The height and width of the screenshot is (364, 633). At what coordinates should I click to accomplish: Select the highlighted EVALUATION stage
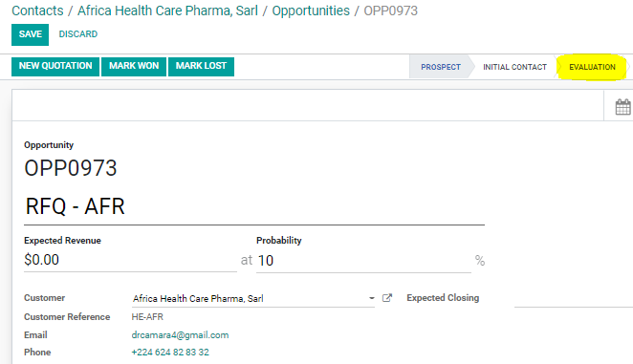[x=592, y=67]
